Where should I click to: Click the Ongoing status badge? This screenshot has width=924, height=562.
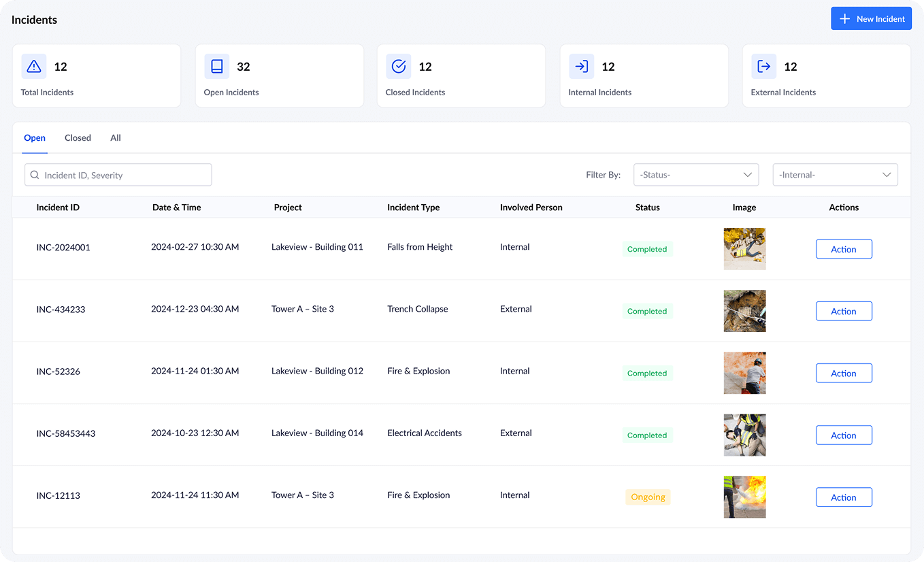pos(648,497)
